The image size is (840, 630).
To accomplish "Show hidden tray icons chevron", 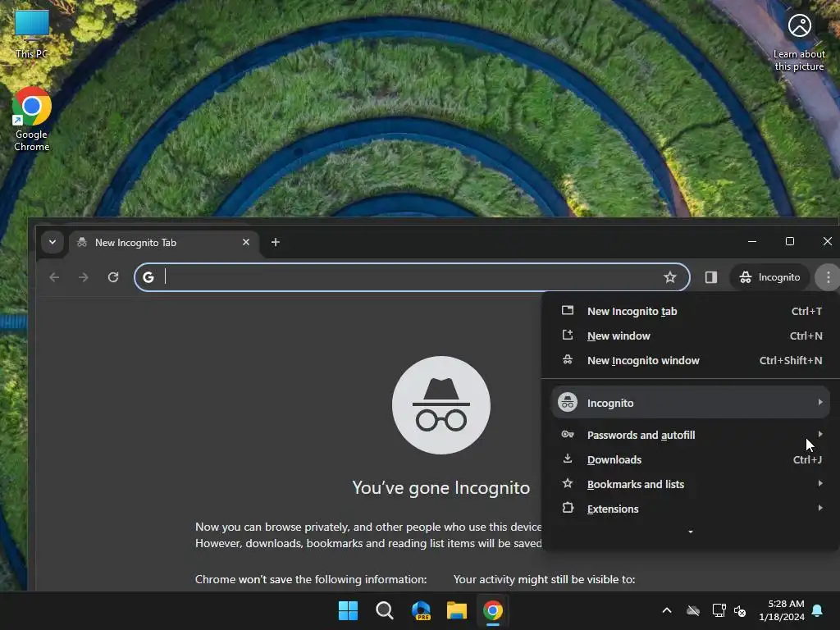I will [667, 610].
